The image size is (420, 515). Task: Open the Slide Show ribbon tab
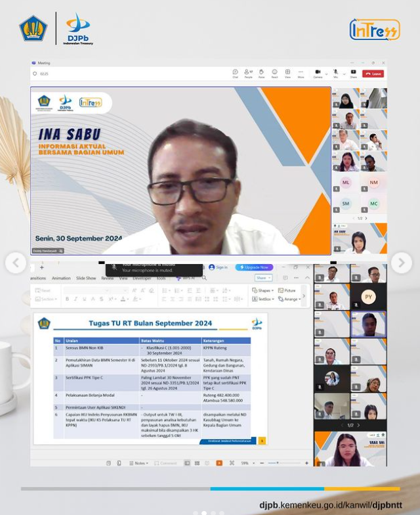click(x=86, y=279)
